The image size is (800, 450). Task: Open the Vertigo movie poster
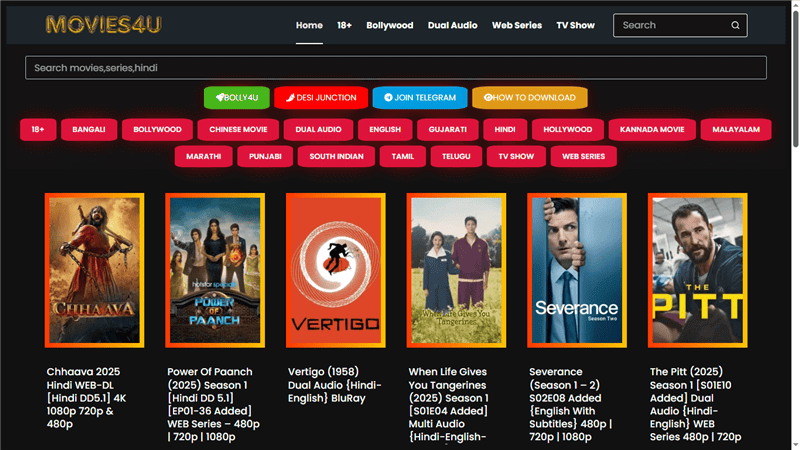click(336, 270)
